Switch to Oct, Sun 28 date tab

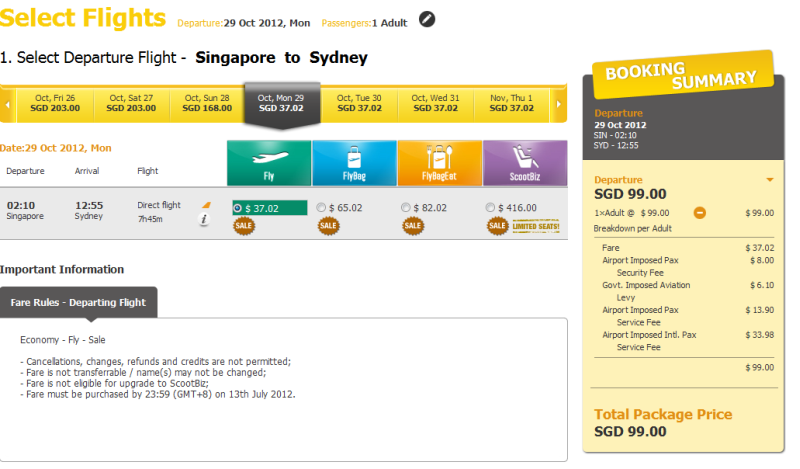[207, 103]
